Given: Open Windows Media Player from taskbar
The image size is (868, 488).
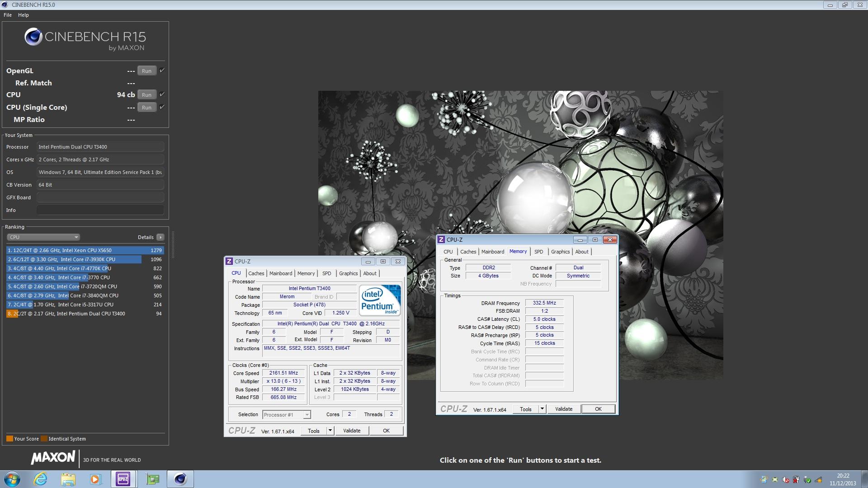Looking at the screenshot, I should 95,479.
